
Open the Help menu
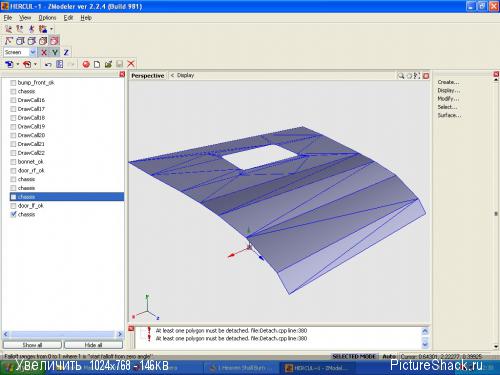86,18
